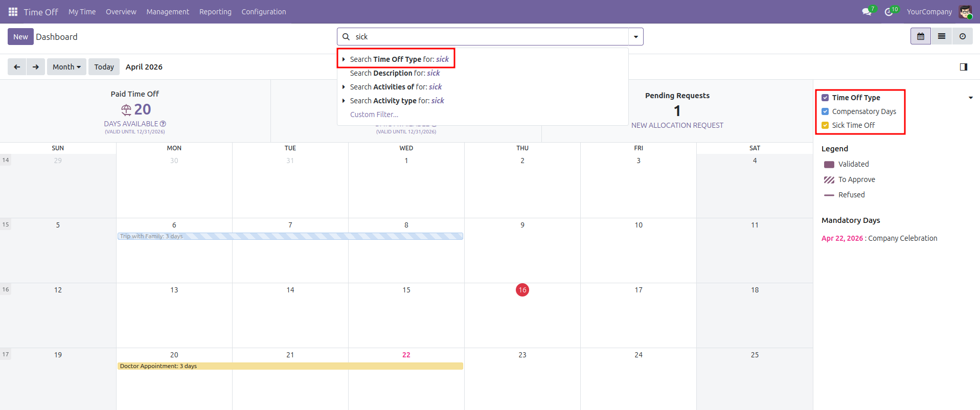Open the Month scale dropdown
The image size is (980, 410).
pyautogui.click(x=66, y=67)
